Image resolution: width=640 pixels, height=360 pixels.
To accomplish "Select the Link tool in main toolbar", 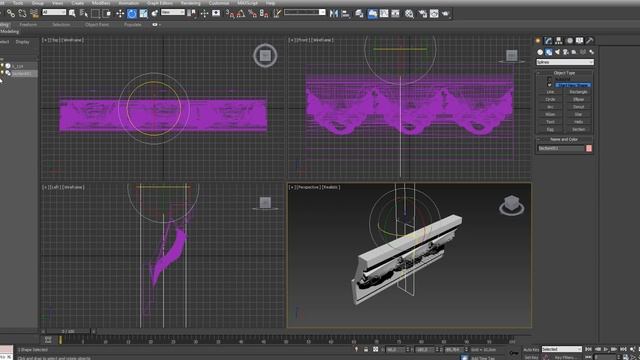I will point(11,13).
